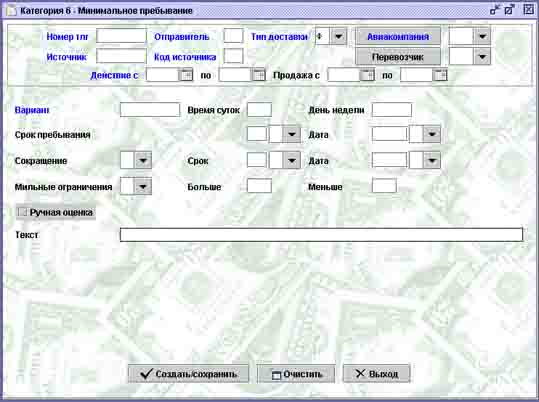Expand the Тип доставки dropdown
This screenshot has width=539, height=402.
coord(339,36)
